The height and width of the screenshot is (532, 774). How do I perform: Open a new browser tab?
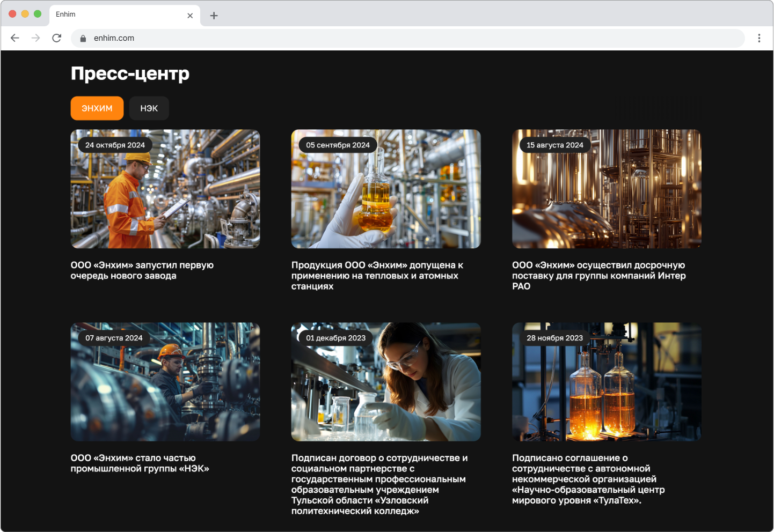pyautogui.click(x=214, y=16)
